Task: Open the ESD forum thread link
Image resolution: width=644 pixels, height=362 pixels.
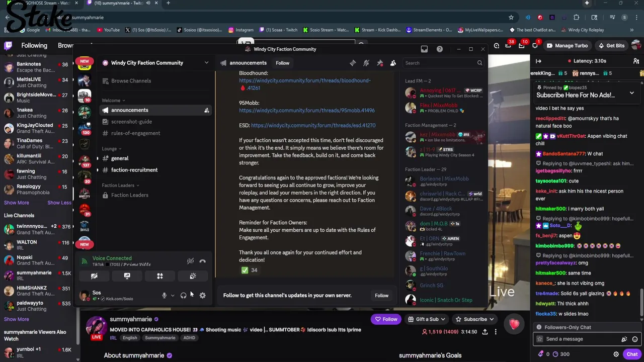Action: 313,125
